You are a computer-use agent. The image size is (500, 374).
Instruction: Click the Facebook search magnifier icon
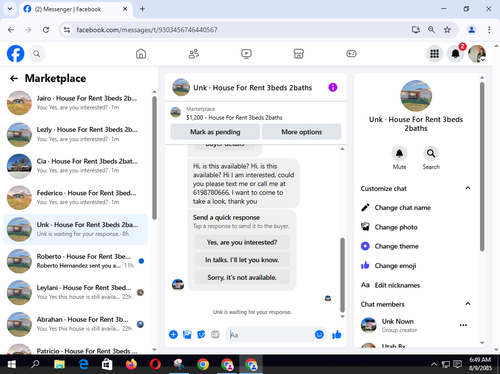tap(37, 54)
